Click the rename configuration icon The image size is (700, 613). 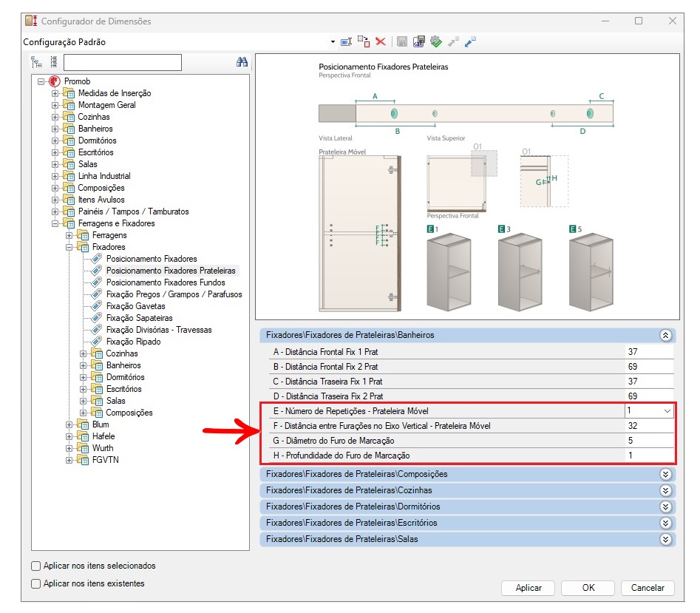pos(346,42)
